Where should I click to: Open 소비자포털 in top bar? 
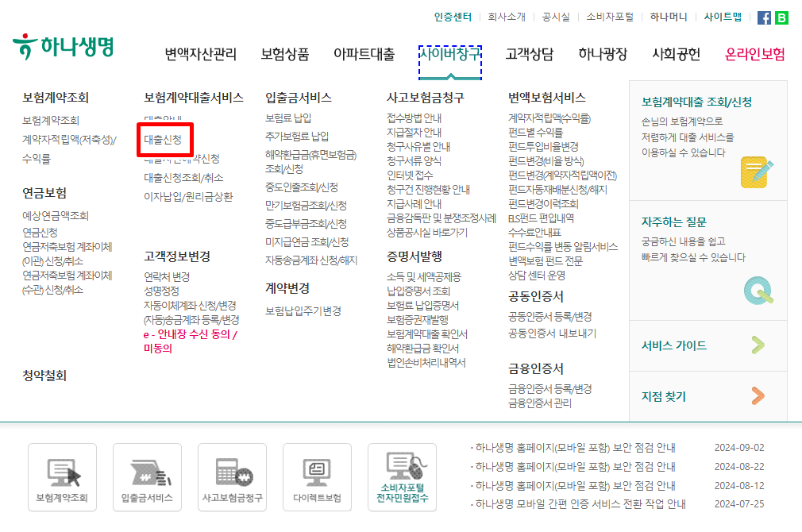point(610,17)
